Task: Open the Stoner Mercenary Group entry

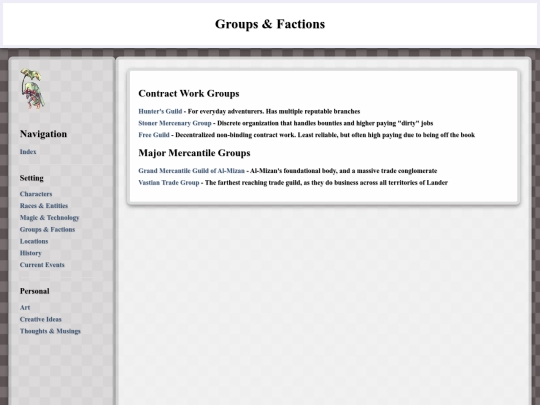Action: pyautogui.click(x=175, y=123)
